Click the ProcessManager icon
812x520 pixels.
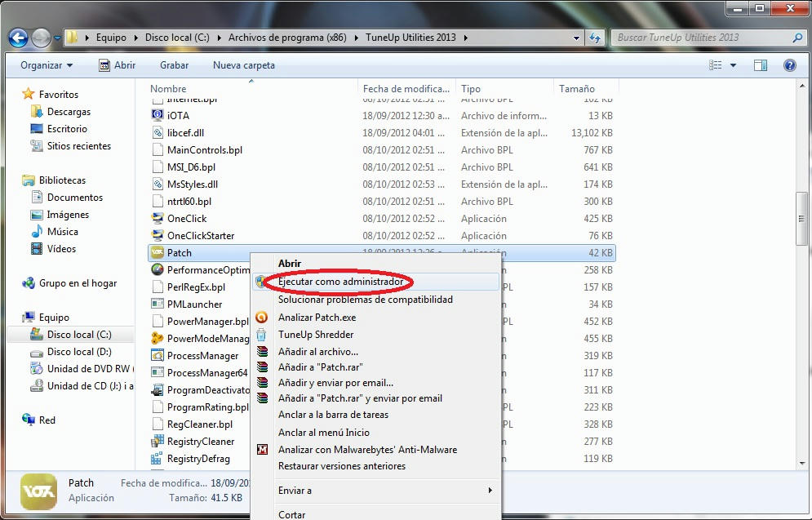click(x=157, y=356)
